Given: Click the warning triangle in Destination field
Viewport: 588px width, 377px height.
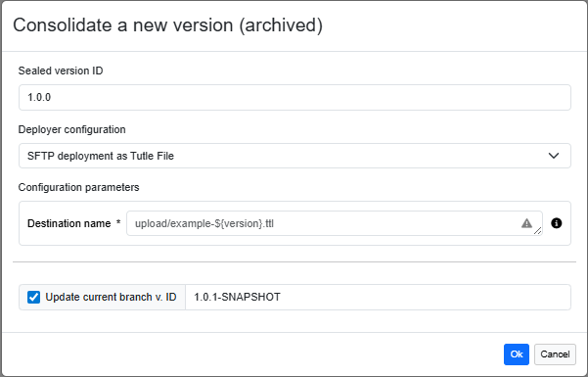Looking at the screenshot, I should [x=526, y=223].
